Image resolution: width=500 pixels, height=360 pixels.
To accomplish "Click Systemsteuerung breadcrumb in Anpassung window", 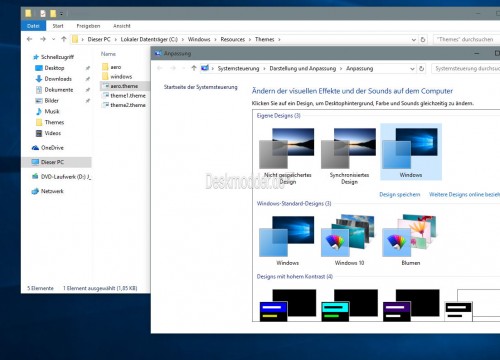I will 238,68.
